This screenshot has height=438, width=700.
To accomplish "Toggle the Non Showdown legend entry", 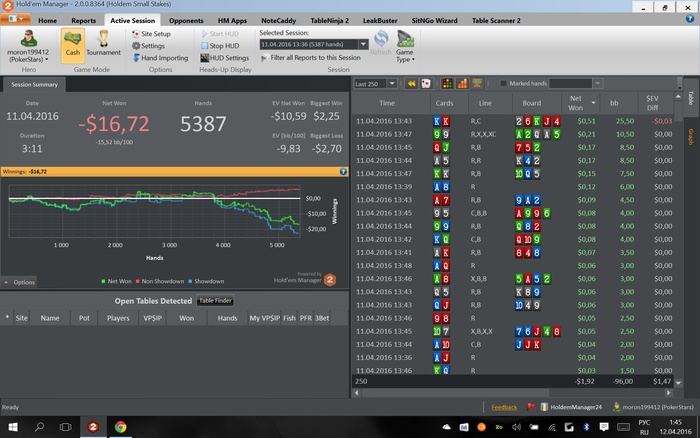I will [x=159, y=281].
